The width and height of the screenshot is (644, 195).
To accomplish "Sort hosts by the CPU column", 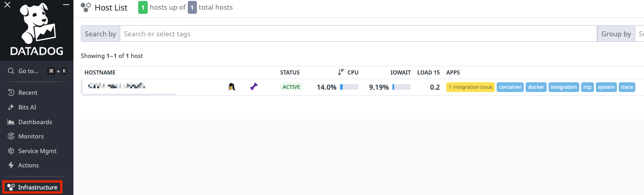I will click(353, 73).
